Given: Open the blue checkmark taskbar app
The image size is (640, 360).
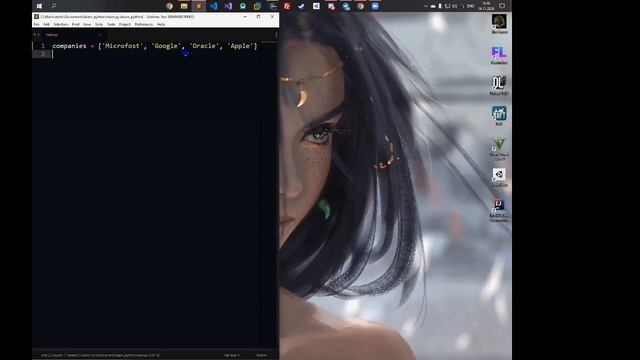Looking at the screenshot, I should (x=301, y=6).
